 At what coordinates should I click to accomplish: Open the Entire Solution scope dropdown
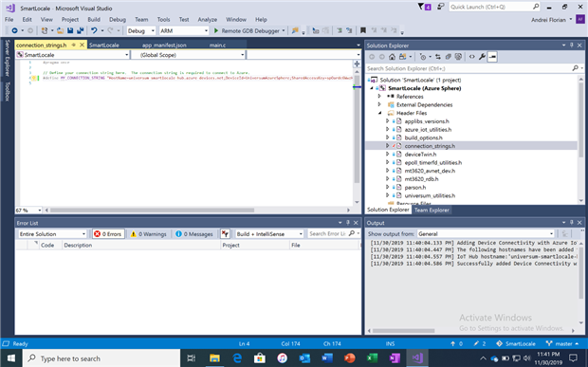point(52,234)
